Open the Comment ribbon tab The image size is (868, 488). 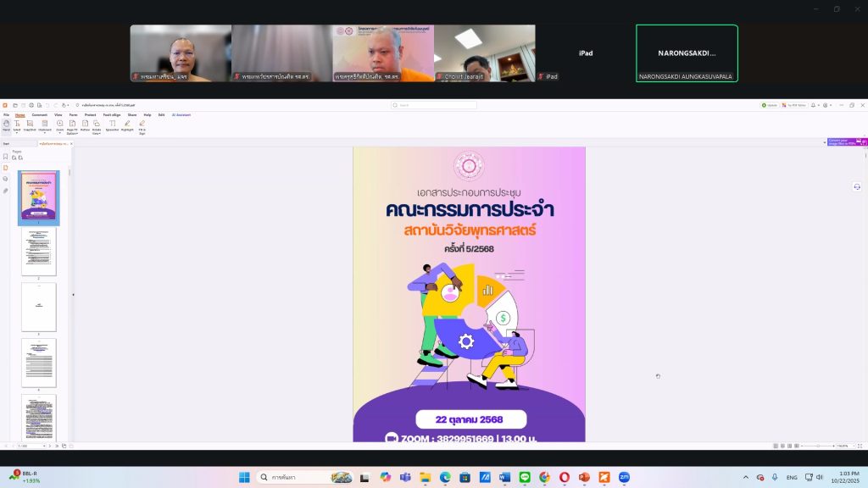tap(39, 114)
